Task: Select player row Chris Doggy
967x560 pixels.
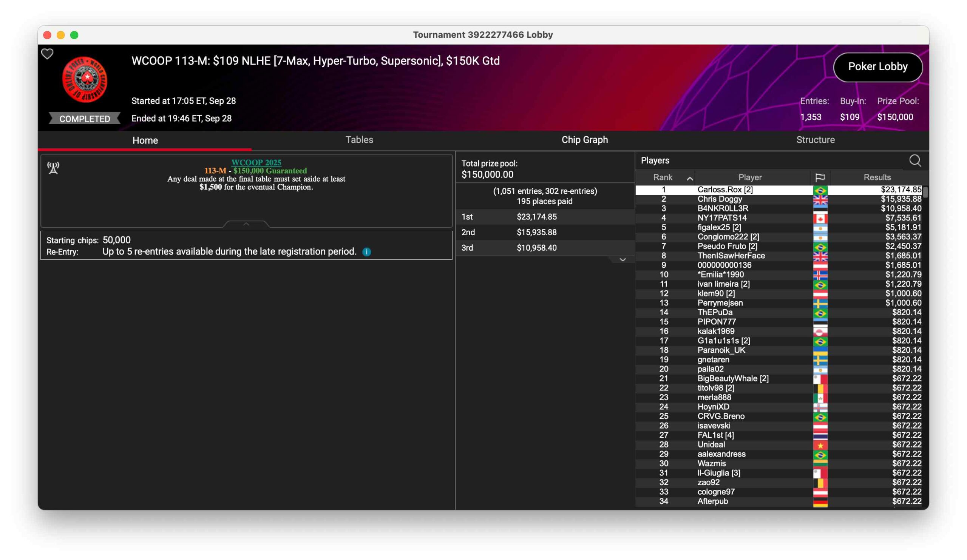Action: [720, 199]
